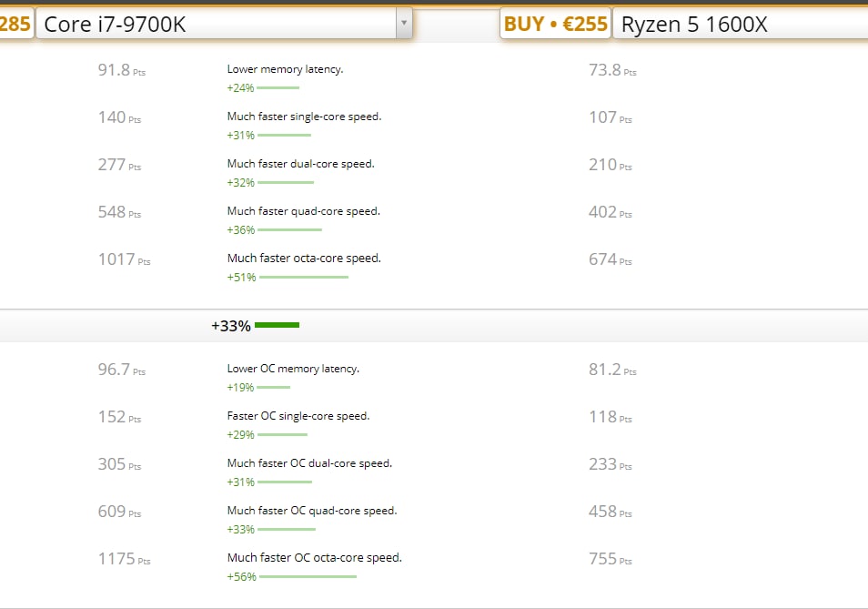This screenshot has width=868, height=609.
Task: Click the +33% summary percentage text
Action: tap(231, 326)
